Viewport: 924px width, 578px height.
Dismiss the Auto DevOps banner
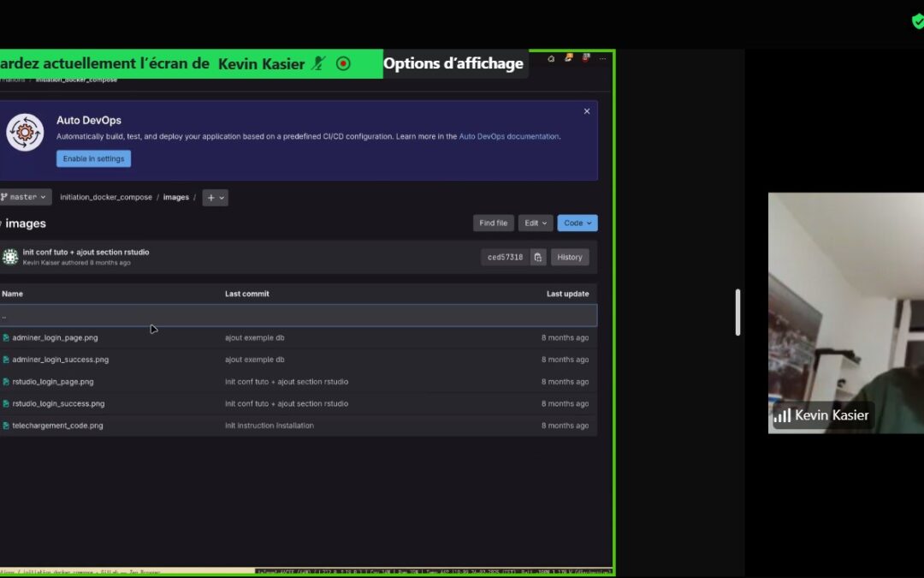[587, 111]
